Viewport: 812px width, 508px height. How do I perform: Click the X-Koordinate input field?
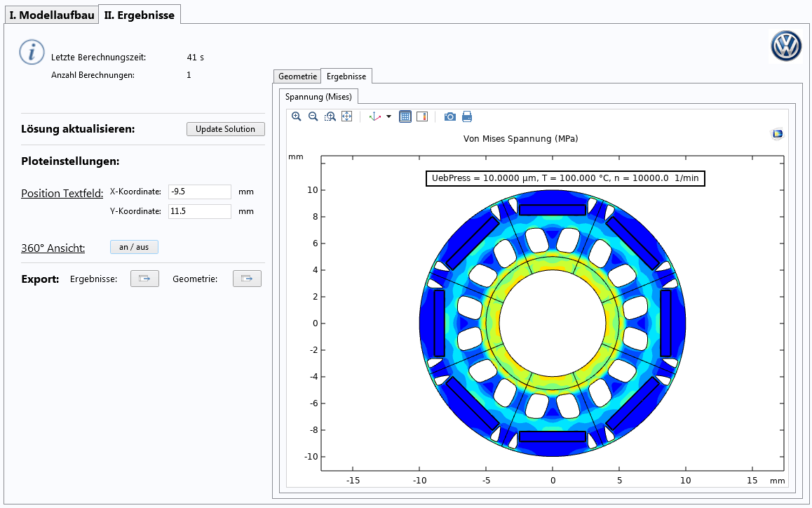[x=199, y=192]
